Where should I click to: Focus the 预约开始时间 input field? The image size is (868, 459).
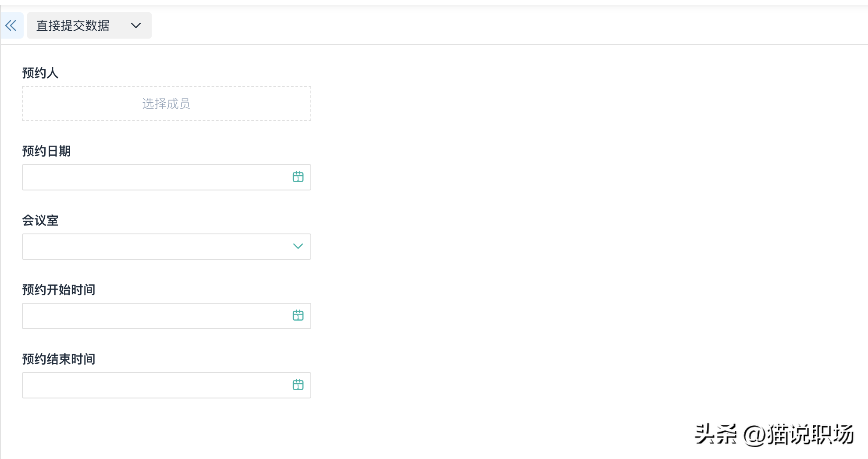pos(153,316)
